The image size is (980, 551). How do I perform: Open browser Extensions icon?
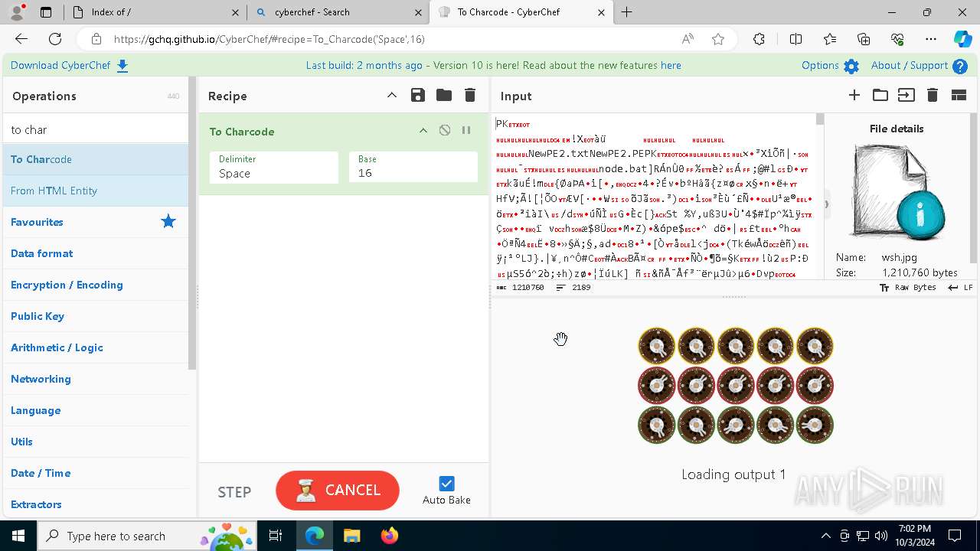[x=759, y=39]
